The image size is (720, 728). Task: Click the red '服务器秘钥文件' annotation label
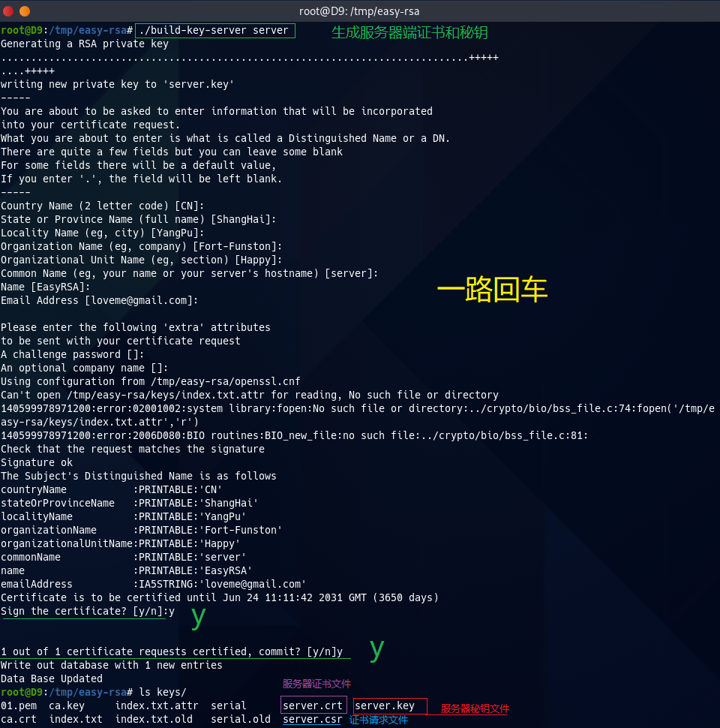tap(474, 708)
